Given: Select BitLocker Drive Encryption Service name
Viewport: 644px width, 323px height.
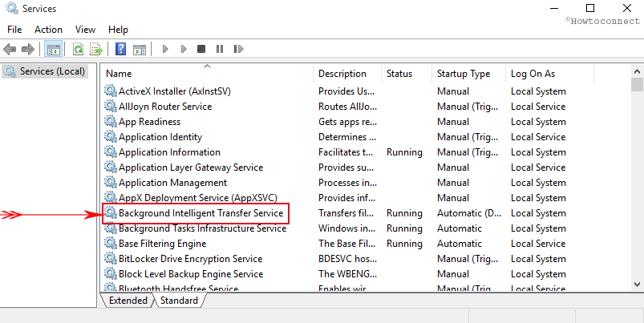Looking at the screenshot, I should pyautogui.click(x=191, y=259).
